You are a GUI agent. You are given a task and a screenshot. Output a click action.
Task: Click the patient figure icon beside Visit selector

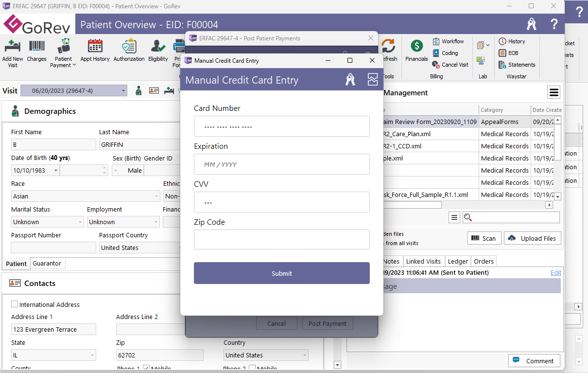pyautogui.click(x=138, y=90)
